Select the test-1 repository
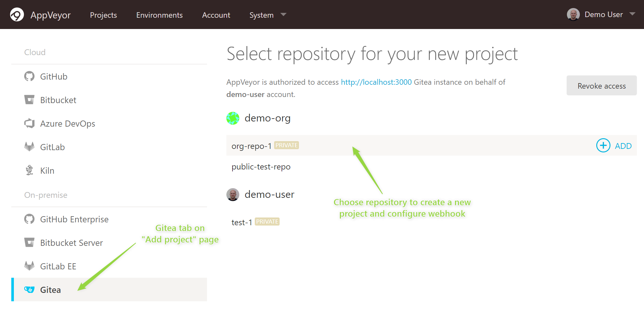 [242, 222]
